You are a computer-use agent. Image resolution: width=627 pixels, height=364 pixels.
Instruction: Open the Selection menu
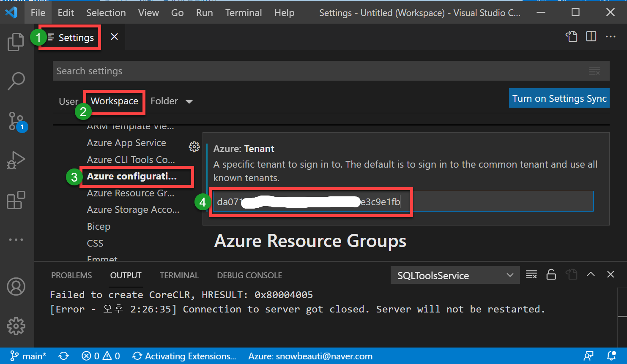click(x=106, y=13)
